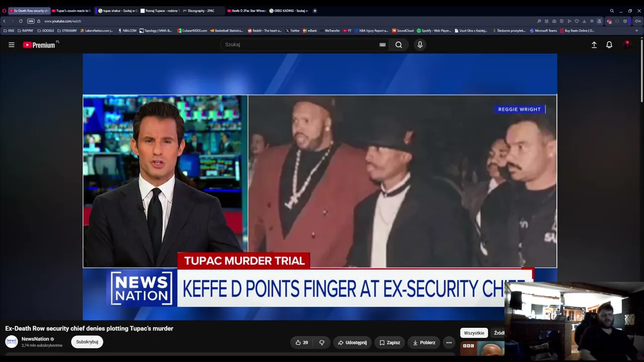The width and height of the screenshot is (644, 362).
Task: Switch to 'Tupac's cousin reacts' tab
Action: coord(71,11)
